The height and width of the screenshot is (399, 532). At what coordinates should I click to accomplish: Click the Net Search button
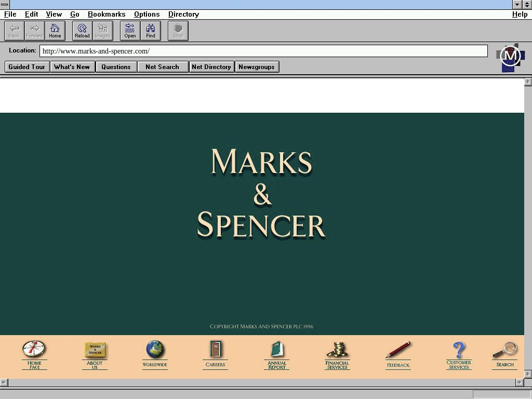[162, 67]
